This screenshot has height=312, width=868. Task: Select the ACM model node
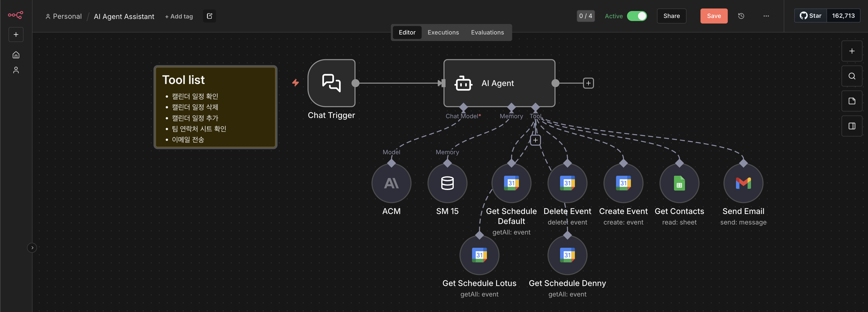(391, 183)
